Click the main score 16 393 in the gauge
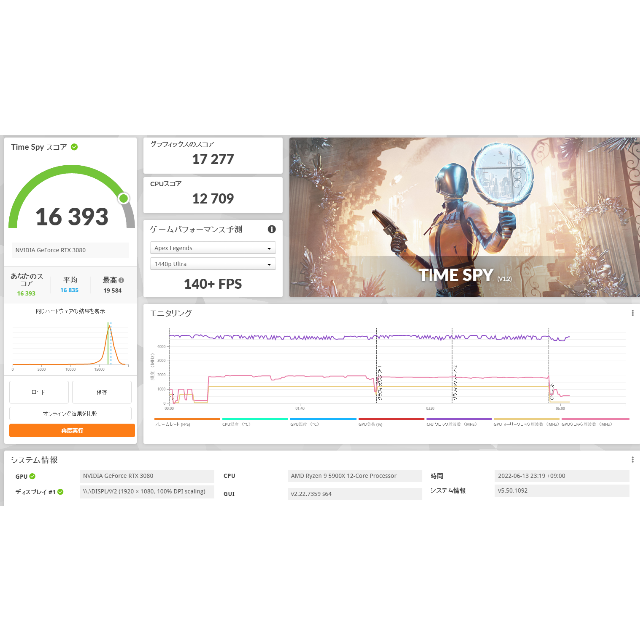 tap(72, 216)
